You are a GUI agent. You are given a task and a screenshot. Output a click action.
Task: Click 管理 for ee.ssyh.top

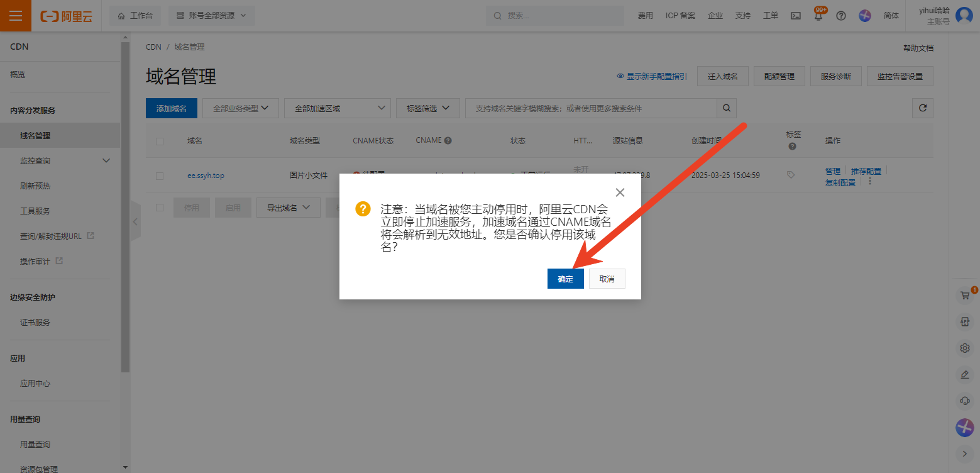pos(833,171)
